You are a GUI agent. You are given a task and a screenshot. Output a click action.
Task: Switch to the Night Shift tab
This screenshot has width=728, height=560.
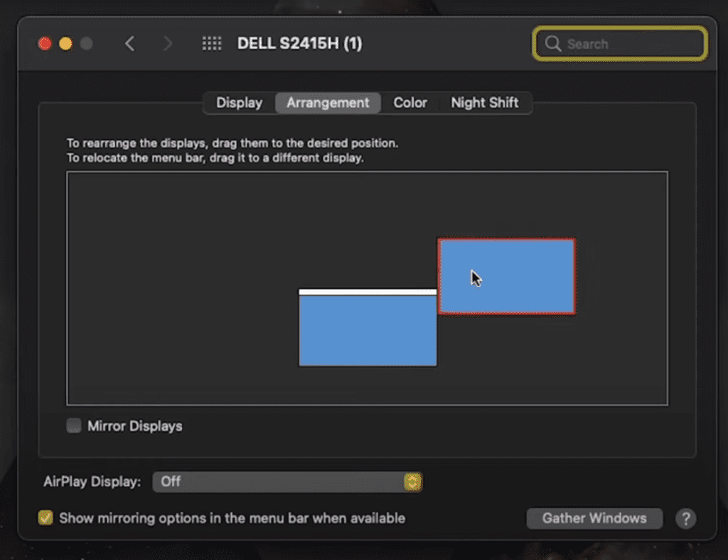(x=485, y=102)
